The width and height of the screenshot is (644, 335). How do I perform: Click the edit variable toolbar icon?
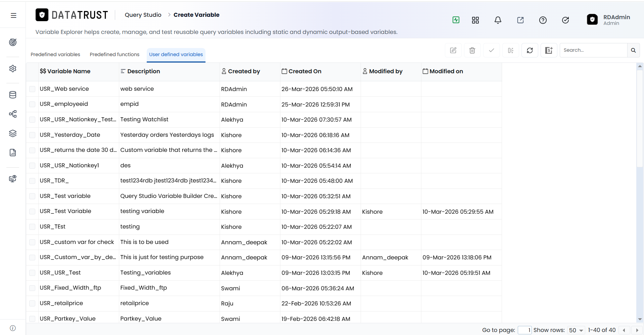453,50
